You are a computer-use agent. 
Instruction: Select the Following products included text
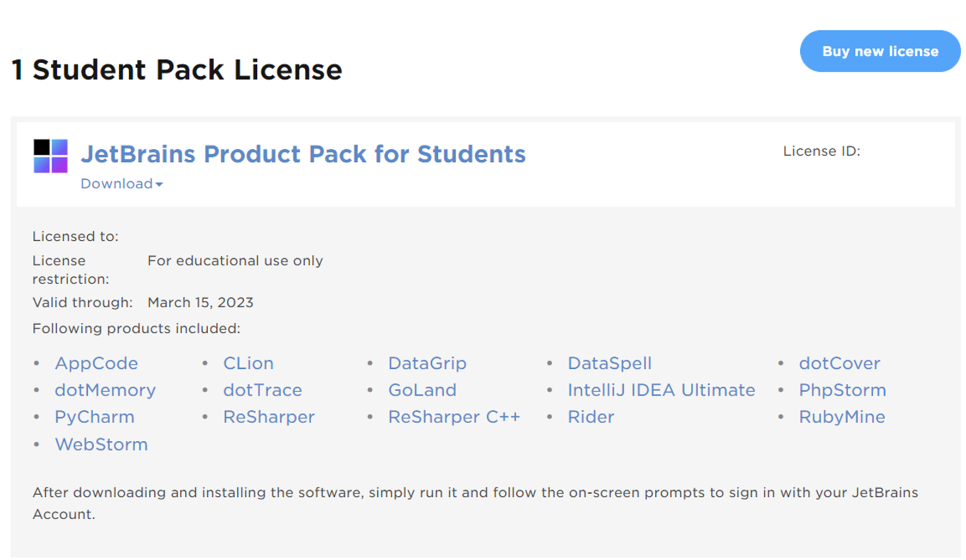point(136,328)
